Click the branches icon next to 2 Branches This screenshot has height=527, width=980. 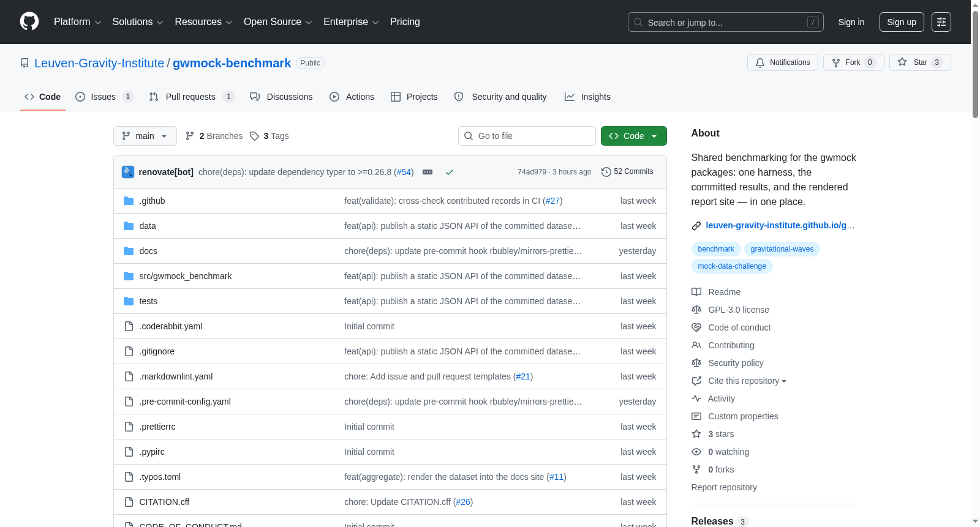(x=190, y=136)
